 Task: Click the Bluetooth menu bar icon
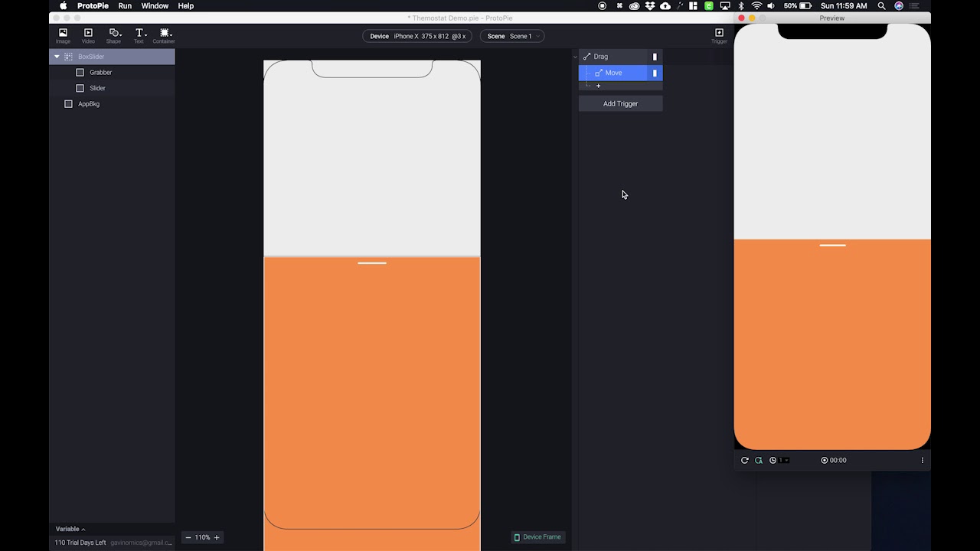click(741, 6)
